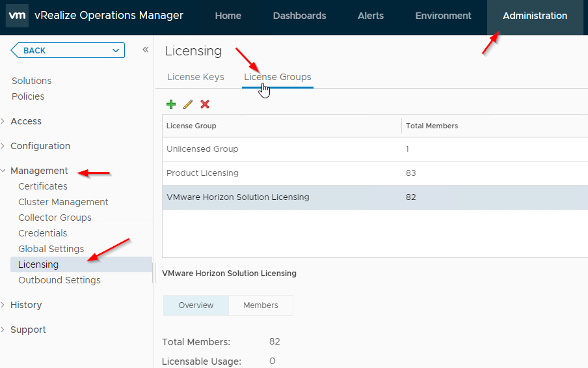Delete the selected license group

pyautogui.click(x=205, y=104)
